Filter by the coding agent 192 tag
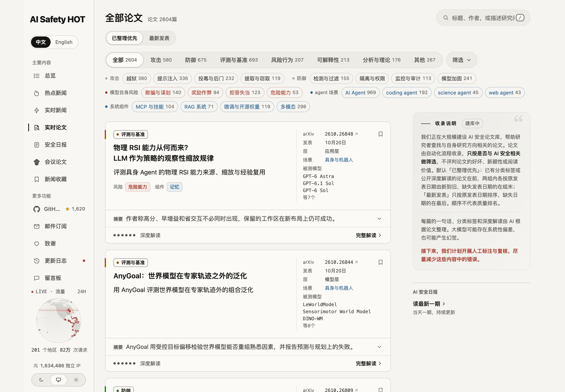The width and height of the screenshot is (565, 392). (407, 93)
